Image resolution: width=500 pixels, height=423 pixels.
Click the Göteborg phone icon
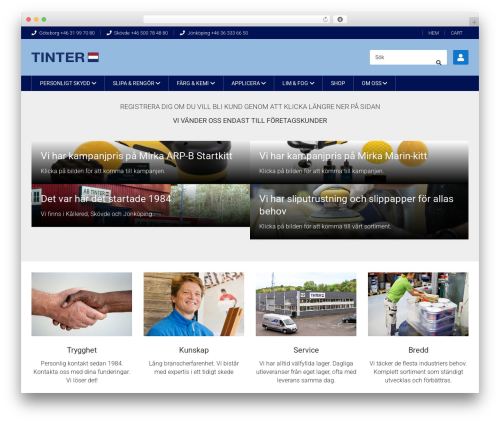(34, 33)
